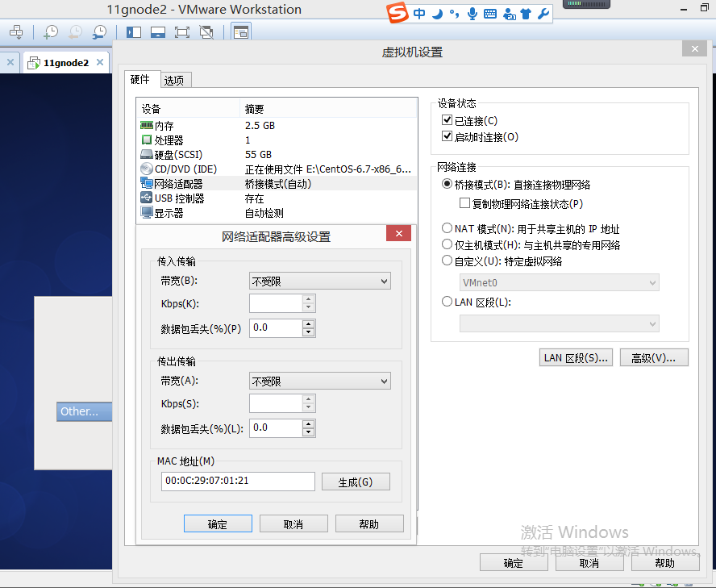Select 仅主机模式(H) radio button
This screenshot has width=716, height=588.
point(447,244)
